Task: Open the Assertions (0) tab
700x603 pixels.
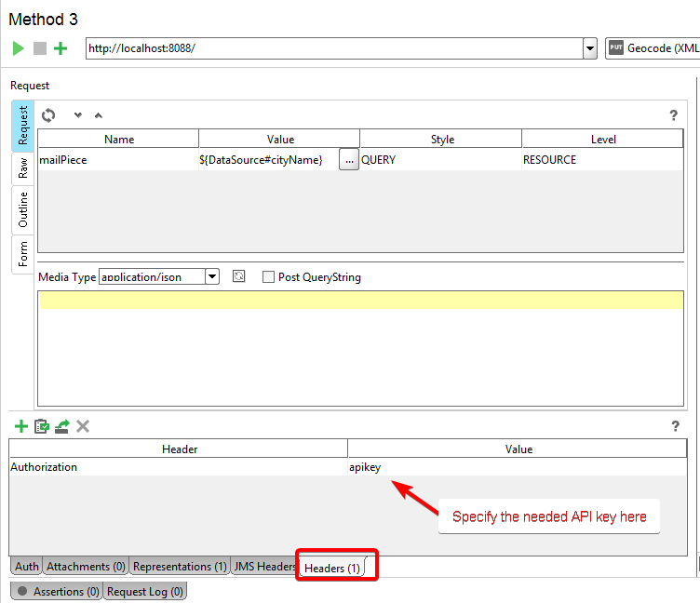Action: point(57,591)
